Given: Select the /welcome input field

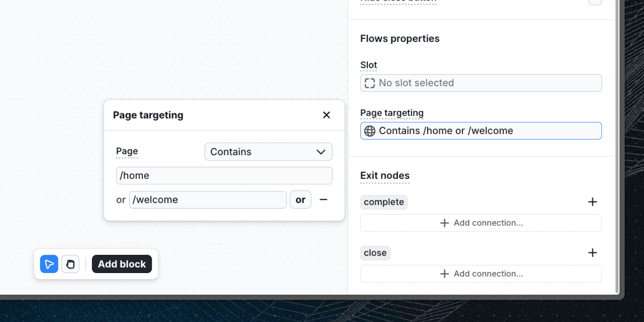Looking at the screenshot, I should (208, 200).
